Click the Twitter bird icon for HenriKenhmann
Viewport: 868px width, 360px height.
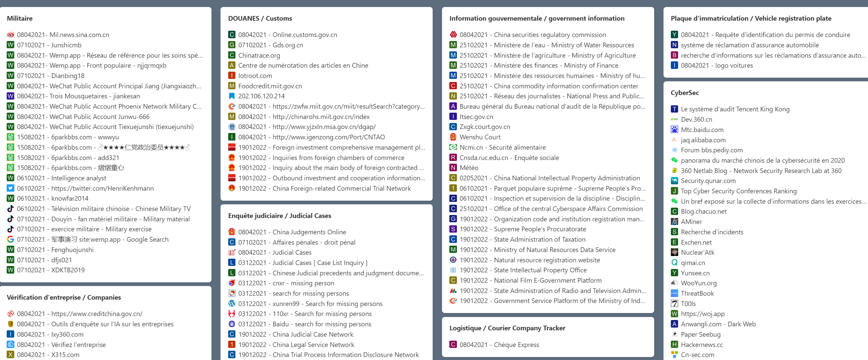[10, 188]
